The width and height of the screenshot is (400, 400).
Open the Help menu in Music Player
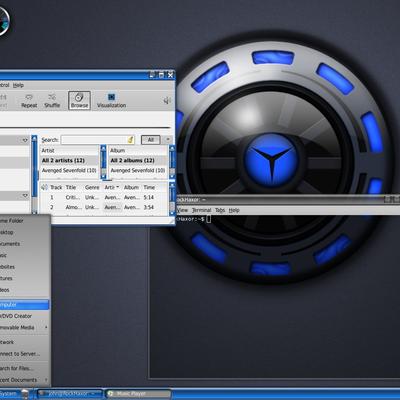click(x=18, y=85)
